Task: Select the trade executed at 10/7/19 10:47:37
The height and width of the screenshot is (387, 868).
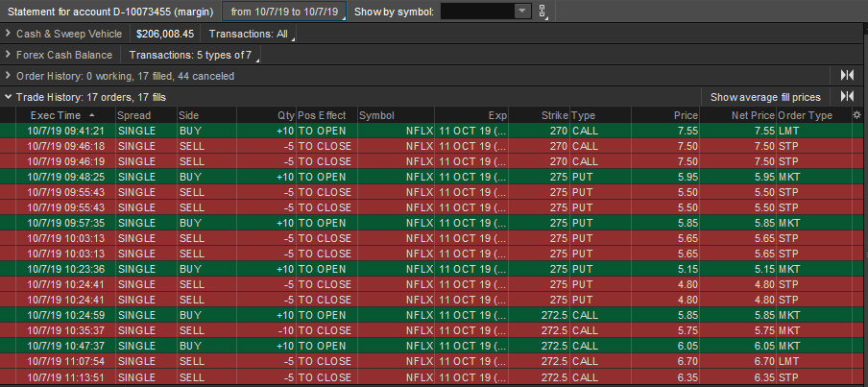Action: coord(434,346)
